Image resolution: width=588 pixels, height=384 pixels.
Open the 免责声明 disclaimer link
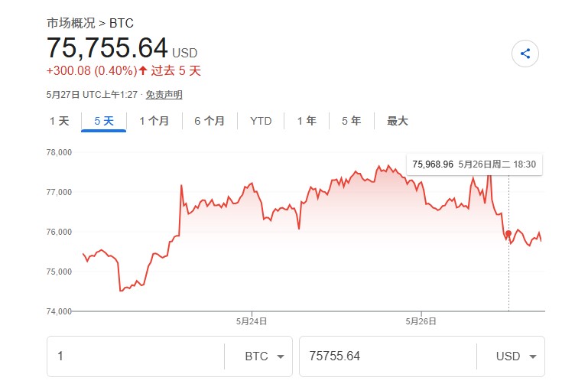164,95
